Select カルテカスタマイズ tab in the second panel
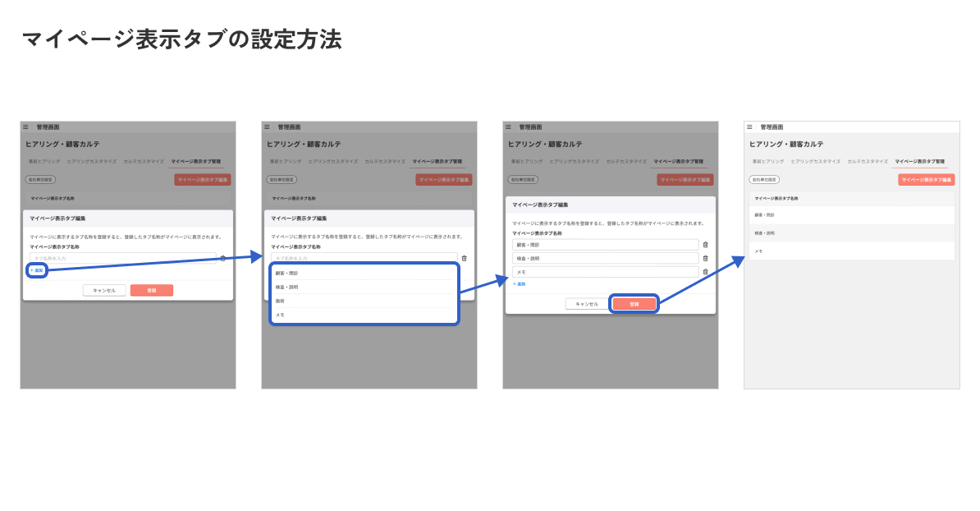This screenshot has width=980, height=511. click(385, 161)
